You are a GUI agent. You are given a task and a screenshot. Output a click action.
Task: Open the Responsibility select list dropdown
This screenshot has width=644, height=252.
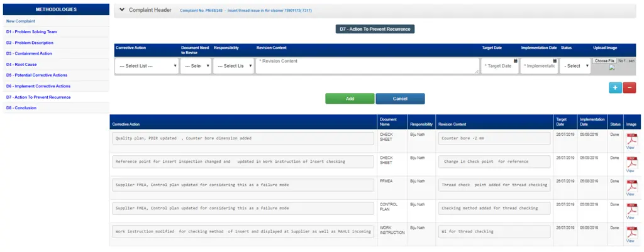233,66
